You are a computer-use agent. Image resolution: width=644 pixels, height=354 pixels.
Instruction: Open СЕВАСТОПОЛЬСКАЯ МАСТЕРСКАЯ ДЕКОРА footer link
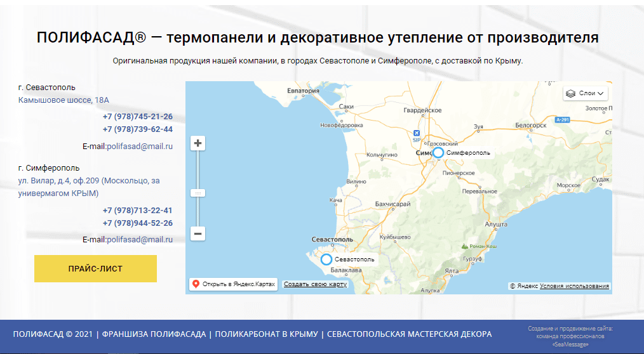(x=409, y=334)
